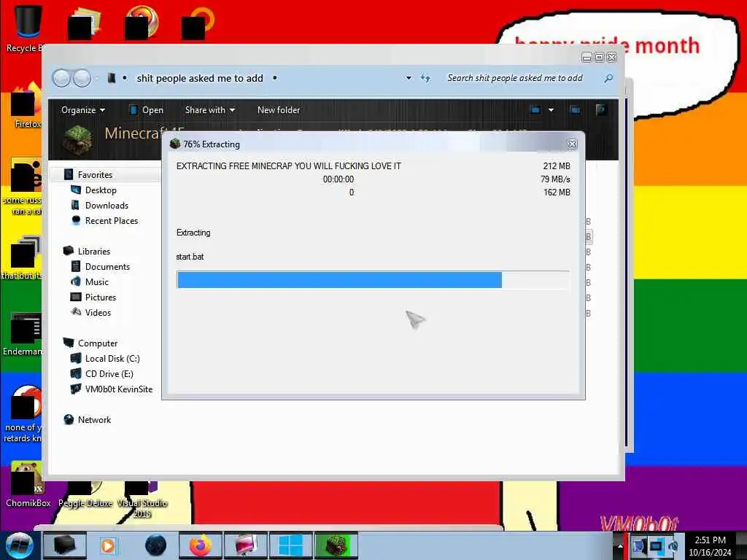Open the view options dropdown arrow

tap(551, 110)
